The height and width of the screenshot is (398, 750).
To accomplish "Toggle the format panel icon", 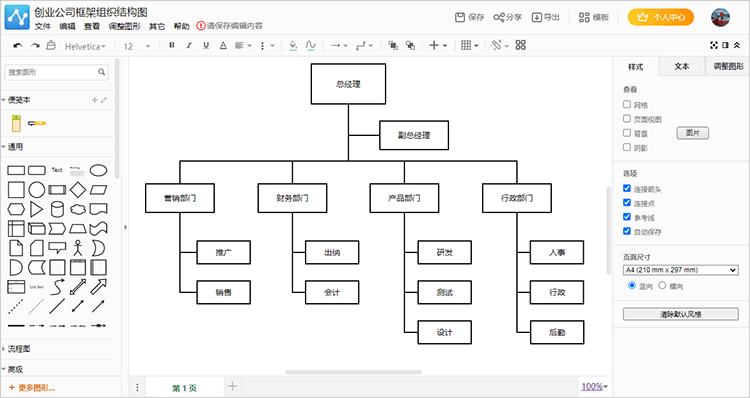I will pos(726,45).
